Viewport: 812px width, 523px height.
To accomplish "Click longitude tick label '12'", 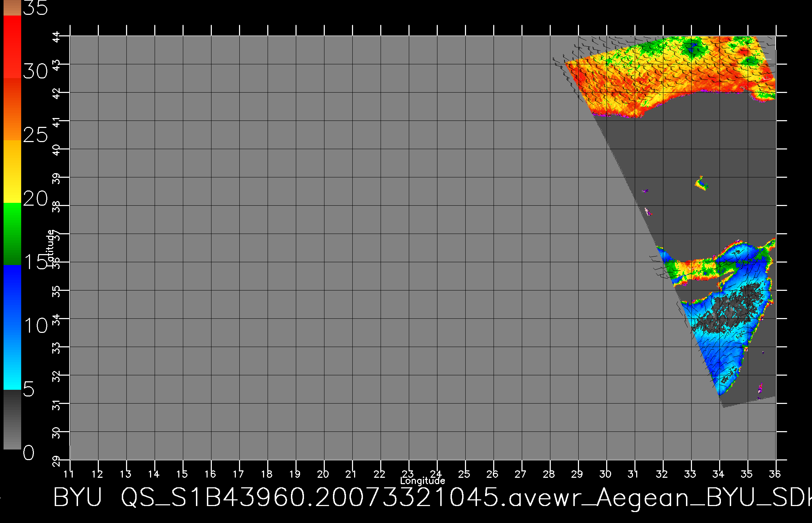I will [x=97, y=474].
